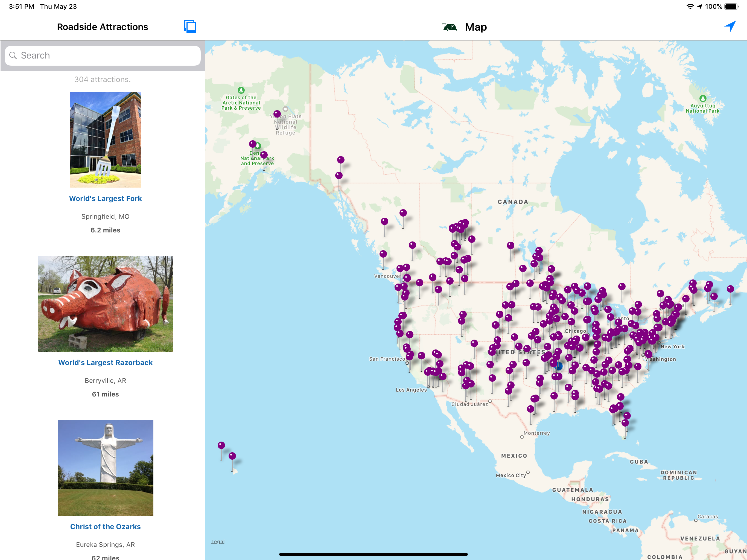
Task: Tap the camper van icon beside Map title
Action: pyautogui.click(x=449, y=27)
